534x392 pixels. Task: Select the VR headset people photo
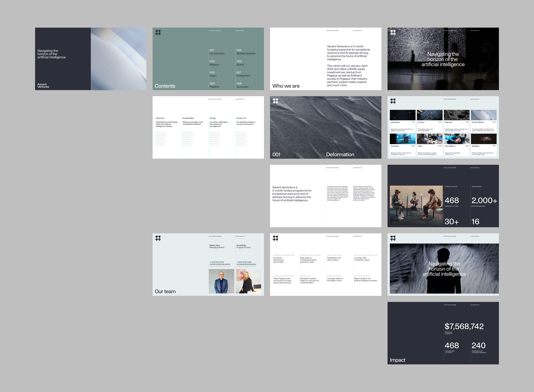pos(416,205)
